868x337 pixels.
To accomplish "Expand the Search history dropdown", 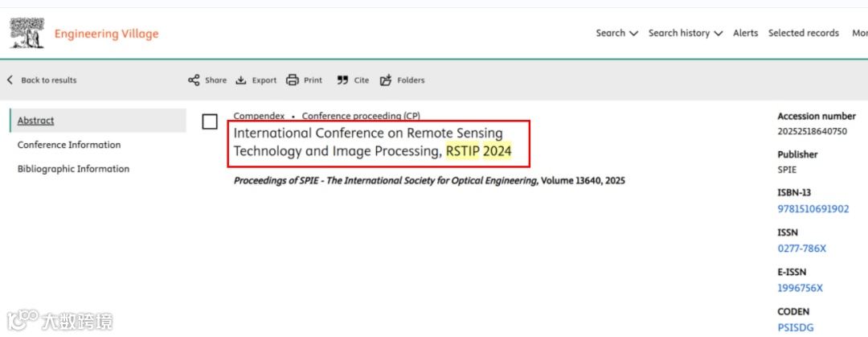I will click(x=686, y=33).
